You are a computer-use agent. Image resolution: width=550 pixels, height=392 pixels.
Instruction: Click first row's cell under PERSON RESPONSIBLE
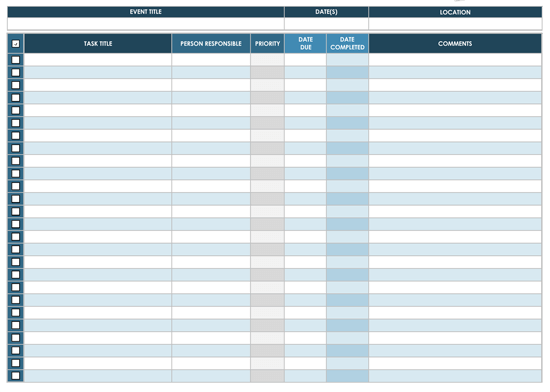pyautogui.click(x=211, y=60)
